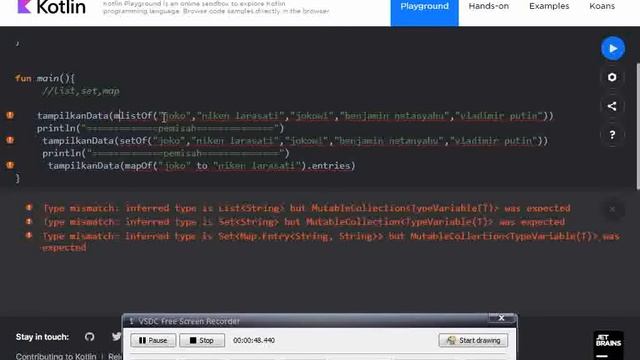Stop the VSDC screen recording
Viewport: 640px width, 360px height.
coord(202,340)
